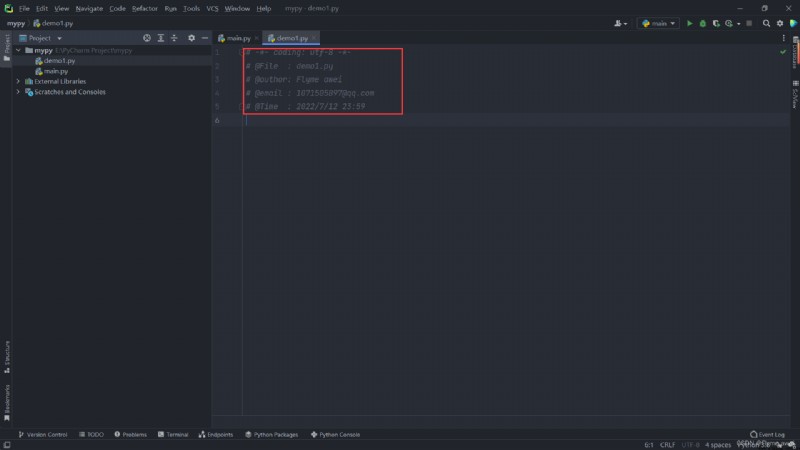This screenshot has width=800, height=450.
Task: Click the PyCharm logo in the title bar
Action: point(9,9)
